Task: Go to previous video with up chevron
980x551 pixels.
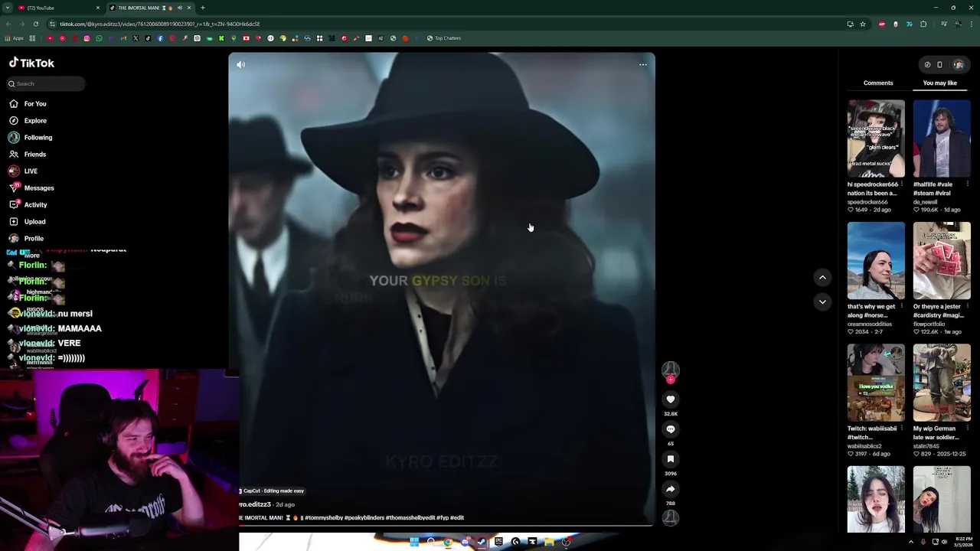Action: (x=822, y=278)
